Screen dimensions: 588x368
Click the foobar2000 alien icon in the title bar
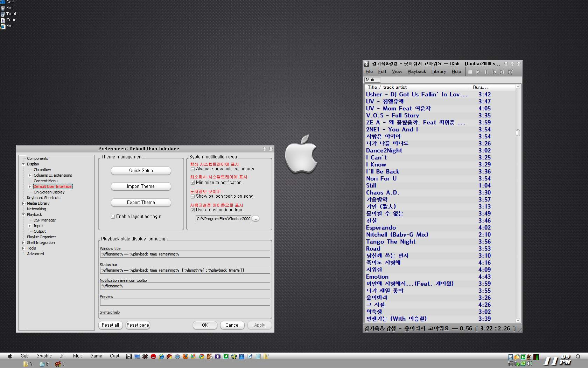[366, 64]
